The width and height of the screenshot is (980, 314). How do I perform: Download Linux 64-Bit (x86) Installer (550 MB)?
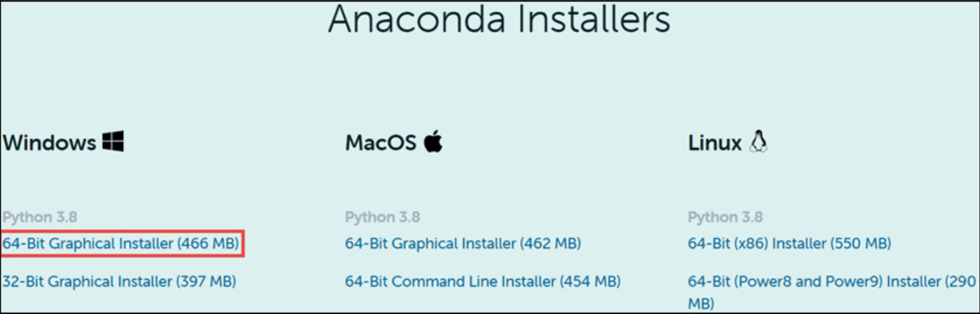pos(789,244)
